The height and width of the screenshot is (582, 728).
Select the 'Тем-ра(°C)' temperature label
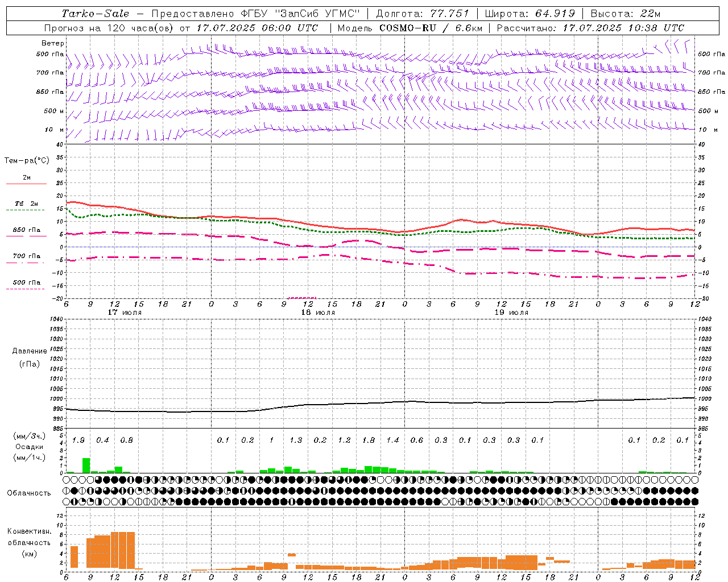[x=27, y=161]
